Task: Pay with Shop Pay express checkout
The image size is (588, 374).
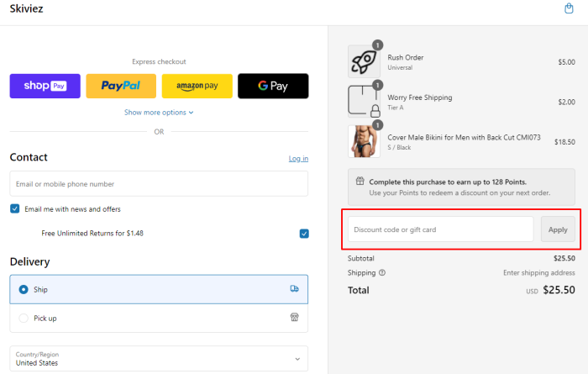Action: pyautogui.click(x=45, y=86)
